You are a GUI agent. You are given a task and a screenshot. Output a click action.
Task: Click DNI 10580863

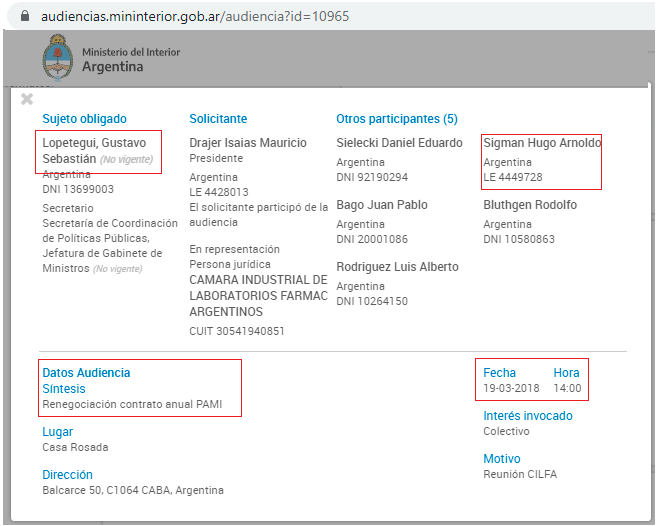519,239
